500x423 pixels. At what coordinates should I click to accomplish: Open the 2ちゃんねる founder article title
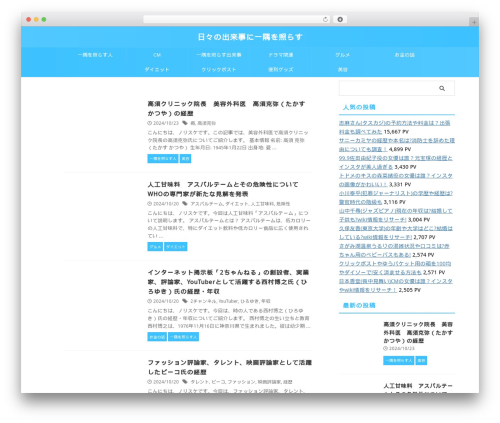point(228,282)
